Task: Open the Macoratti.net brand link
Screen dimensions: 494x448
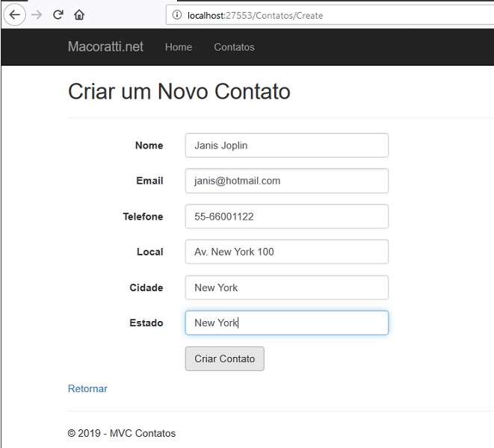Action: point(105,46)
